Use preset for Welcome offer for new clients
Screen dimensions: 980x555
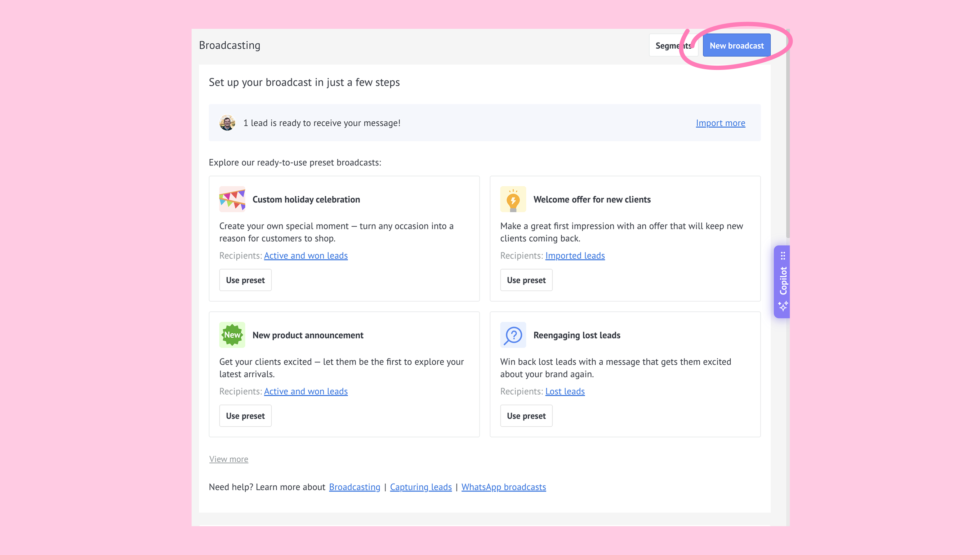[526, 280]
